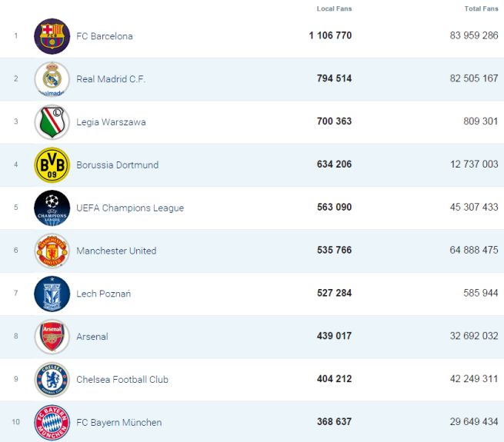Open the Borussia Dortmund name link
The width and height of the screenshot is (504, 442).
coord(118,165)
